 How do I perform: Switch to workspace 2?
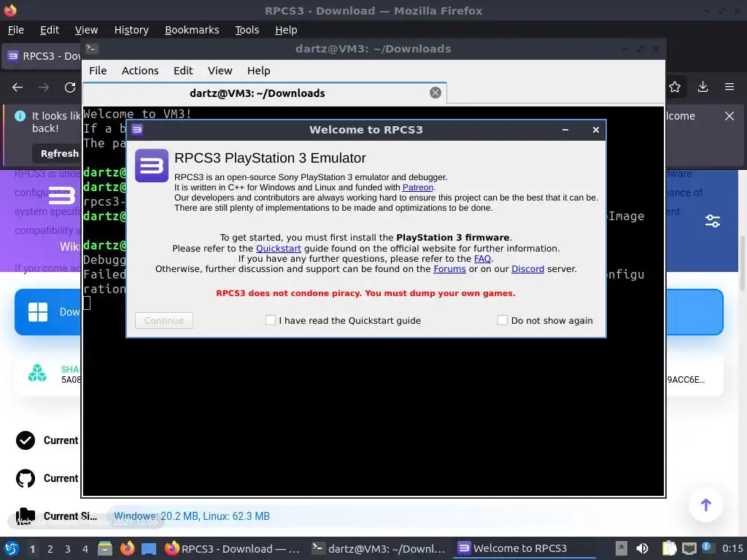click(x=50, y=549)
